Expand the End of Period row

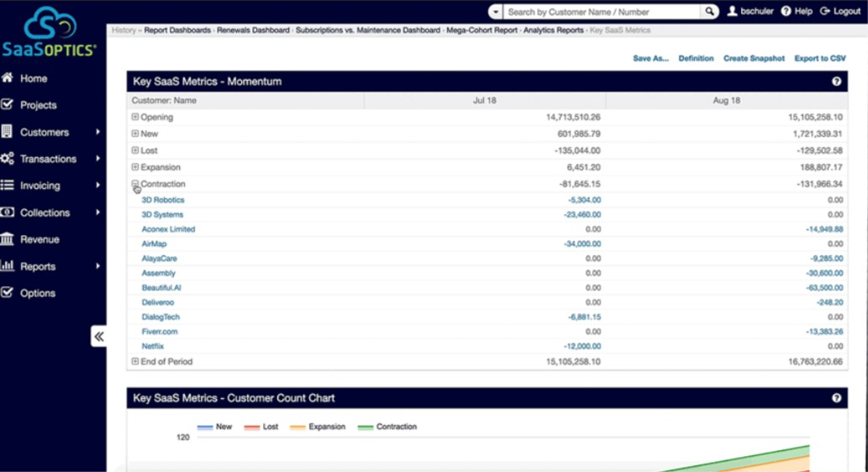click(x=135, y=361)
